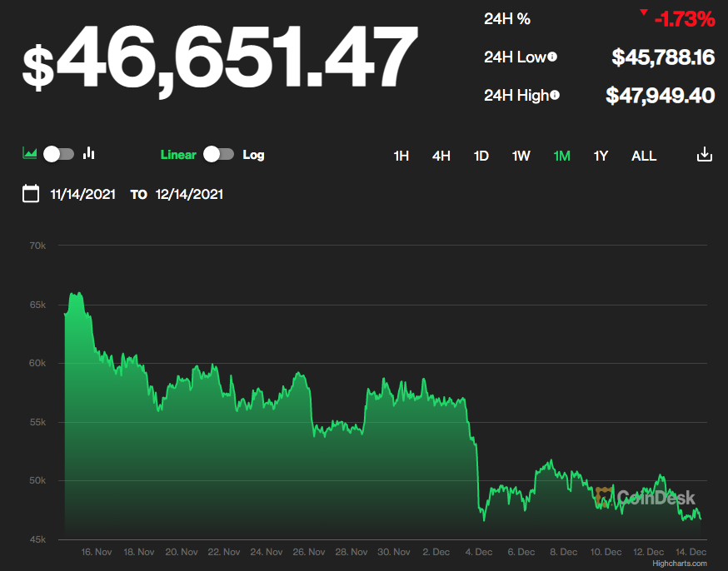The height and width of the screenshot is (571, 728).
Task: Select the Linear scale label
Action: coord(178,155)
